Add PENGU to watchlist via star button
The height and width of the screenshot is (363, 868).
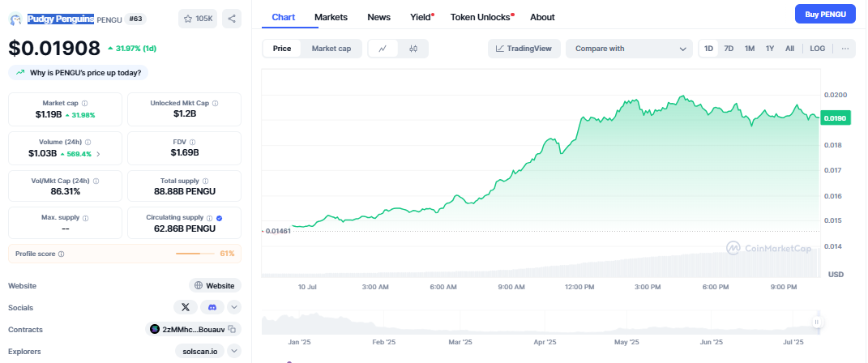[x=198, y=19]
